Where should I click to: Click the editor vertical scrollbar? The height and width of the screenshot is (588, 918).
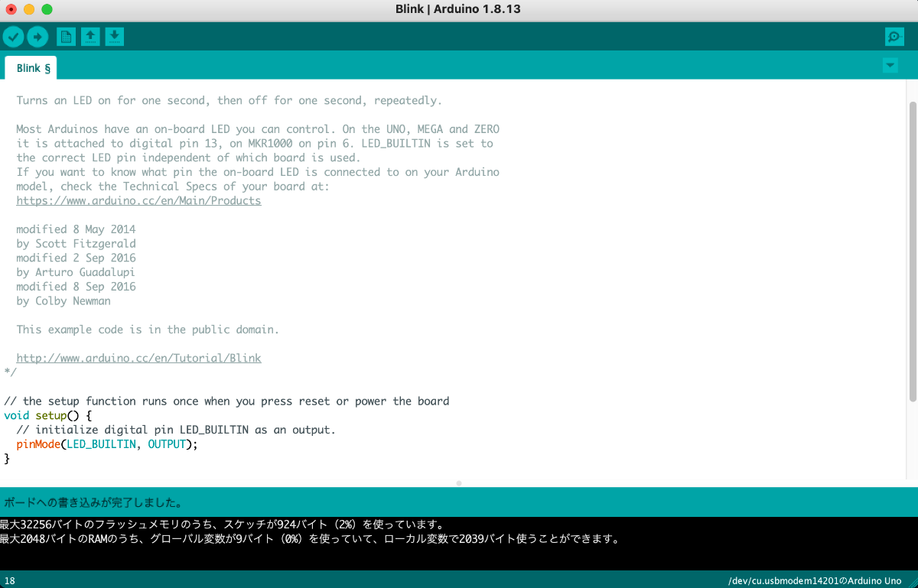912,251
